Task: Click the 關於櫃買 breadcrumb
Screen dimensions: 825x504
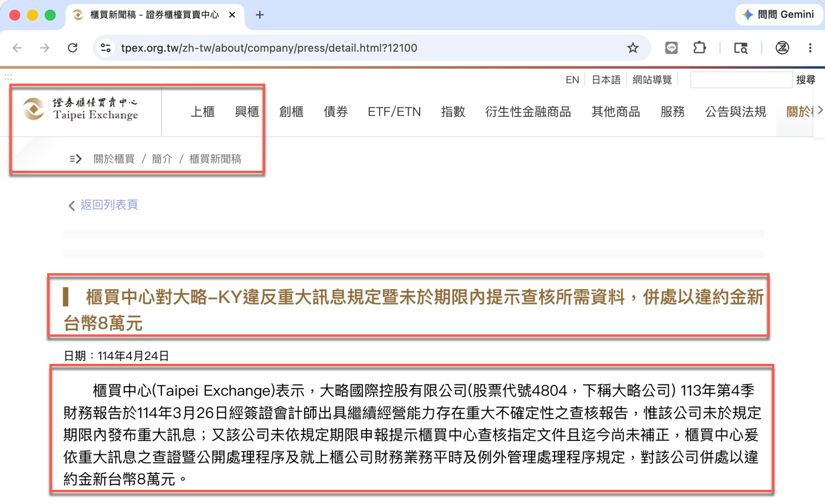Action: pyautogui.click(x=114, y=158)
